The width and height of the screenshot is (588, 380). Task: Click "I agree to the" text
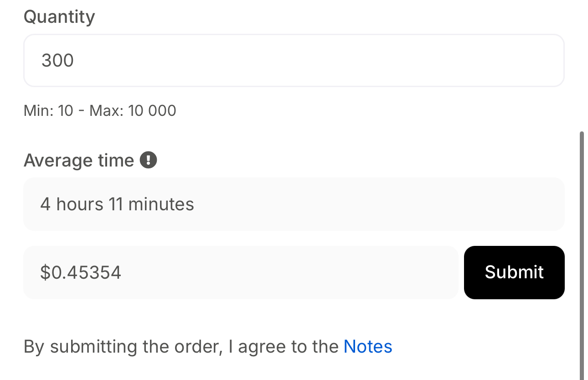point(284,347)
